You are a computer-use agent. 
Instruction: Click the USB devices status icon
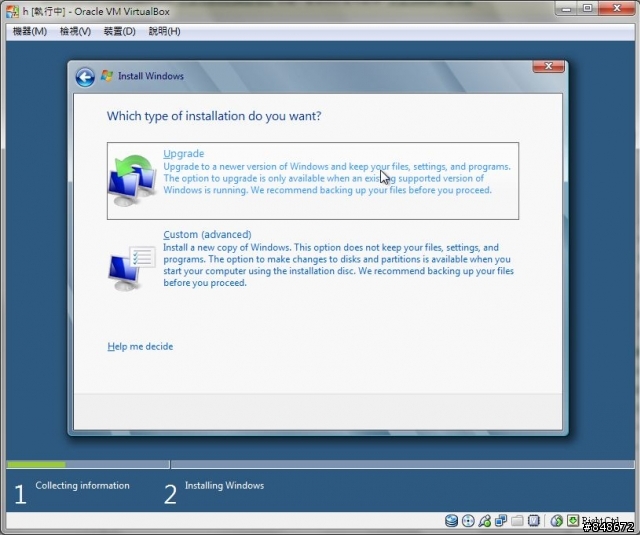(x=484, y=520)
